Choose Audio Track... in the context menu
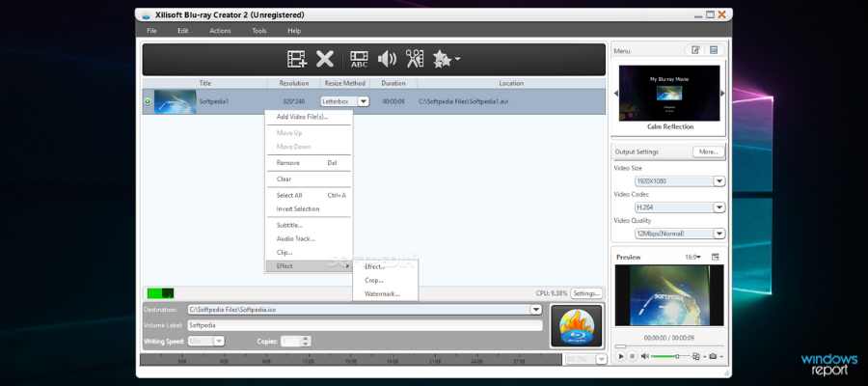The image size is (868, 386). coord(309,238)
